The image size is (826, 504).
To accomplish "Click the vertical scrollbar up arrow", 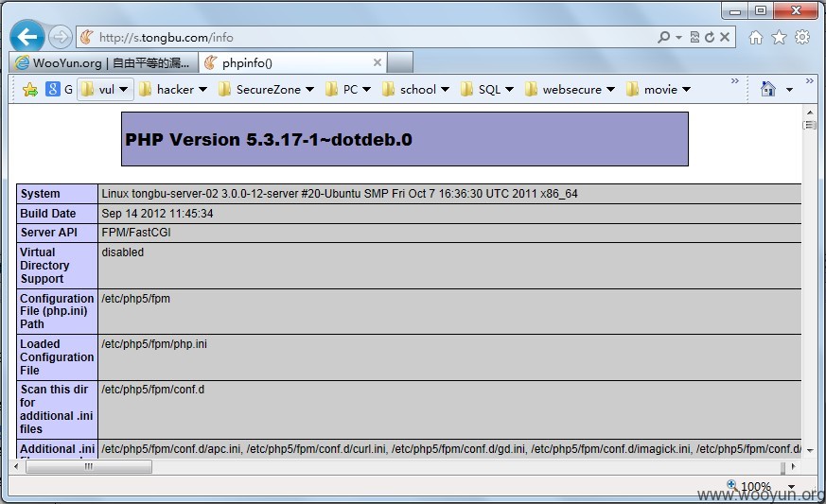I will coord(810,113).
